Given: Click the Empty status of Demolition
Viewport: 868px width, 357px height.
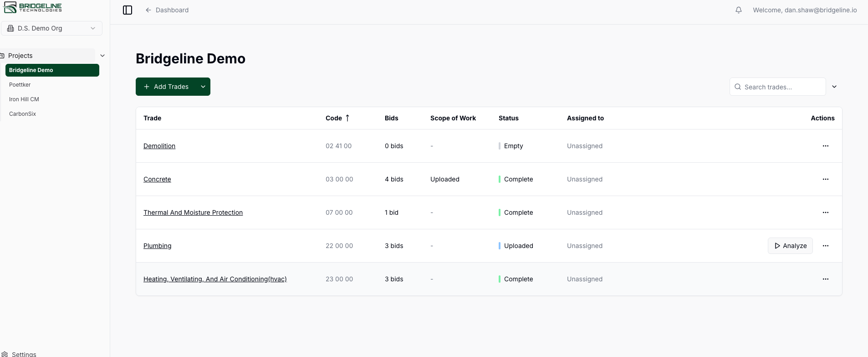Looking at the screenshot, I should (x=511, y=146).
